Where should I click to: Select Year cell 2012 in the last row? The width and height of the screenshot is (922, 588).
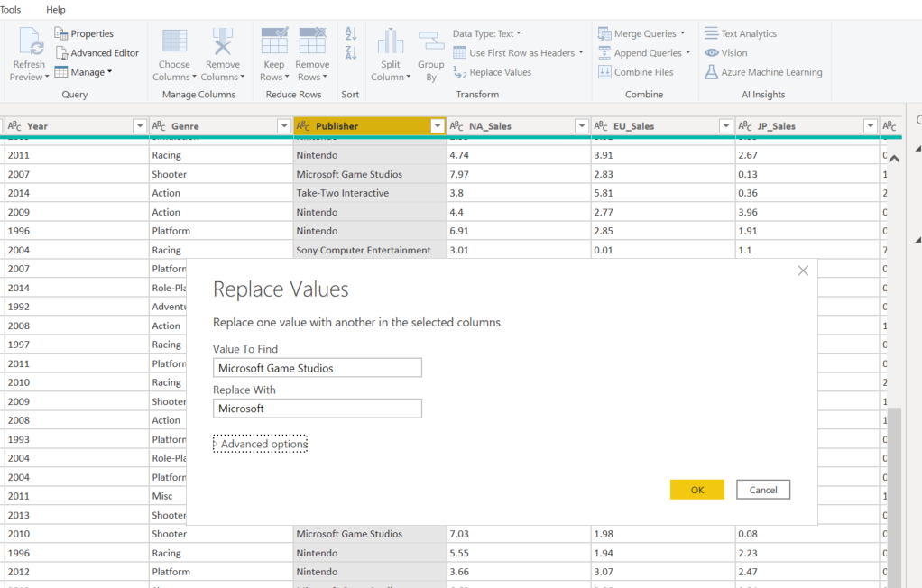pyautogui.click(x=77, y=572)
